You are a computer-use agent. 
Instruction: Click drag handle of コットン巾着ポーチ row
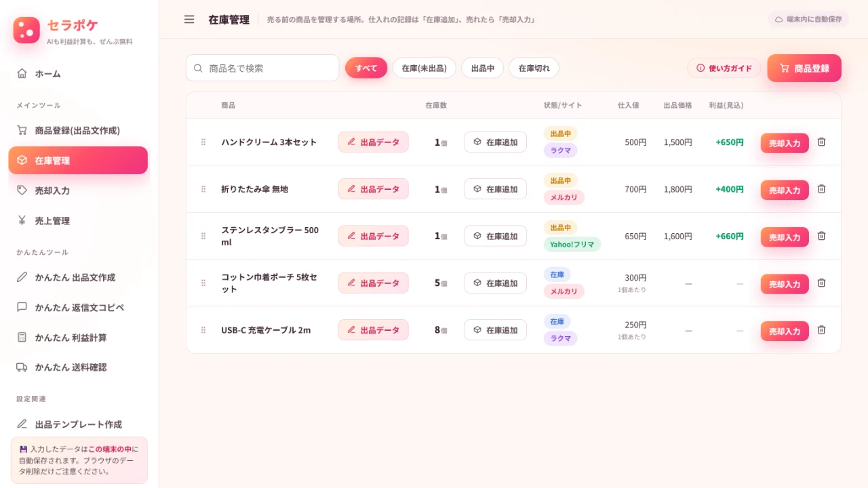(203, 283)
